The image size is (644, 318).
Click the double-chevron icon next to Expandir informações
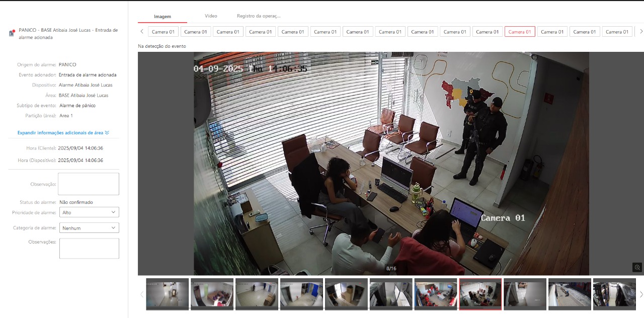[107, 133]
